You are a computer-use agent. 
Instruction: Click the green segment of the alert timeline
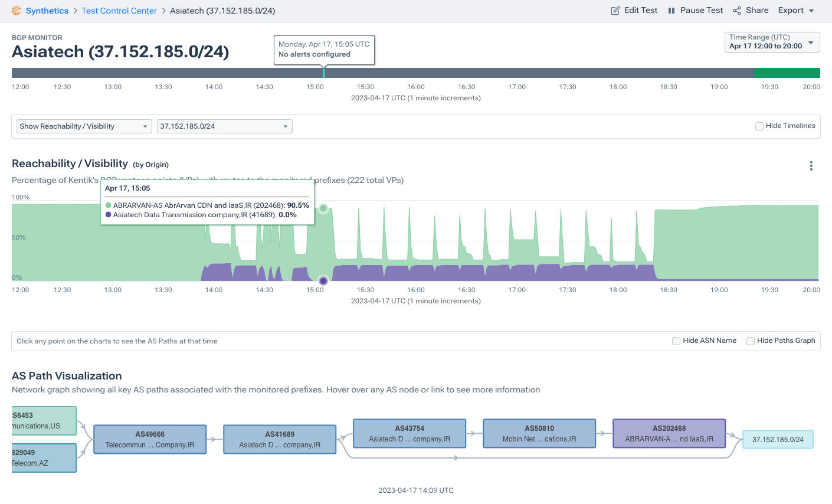tap(787, 73)
